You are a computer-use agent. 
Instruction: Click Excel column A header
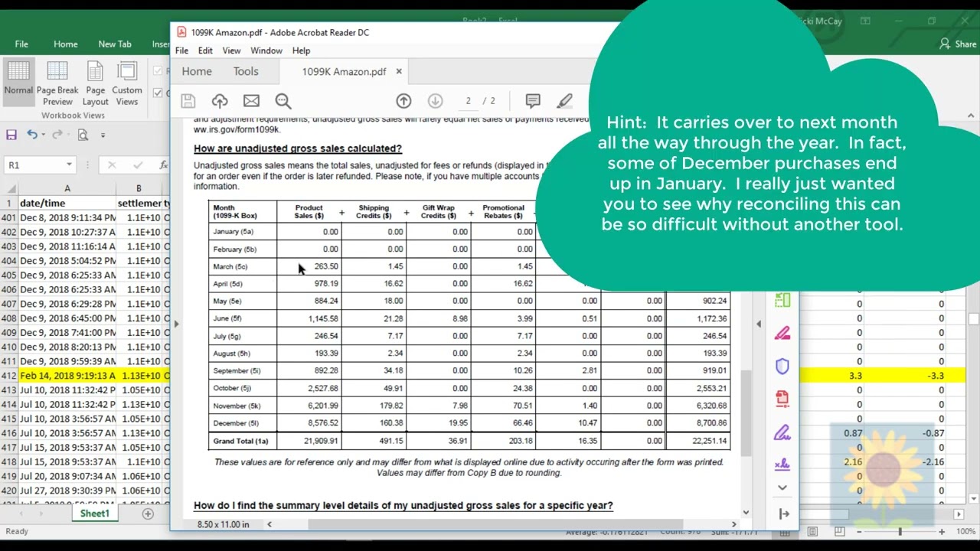[67, 188]
